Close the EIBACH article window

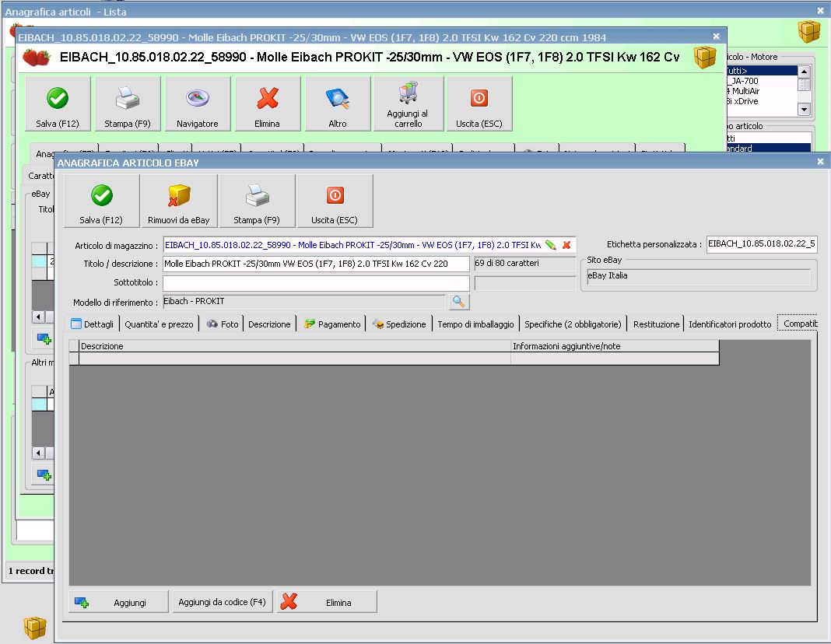(x=717, y=36)
